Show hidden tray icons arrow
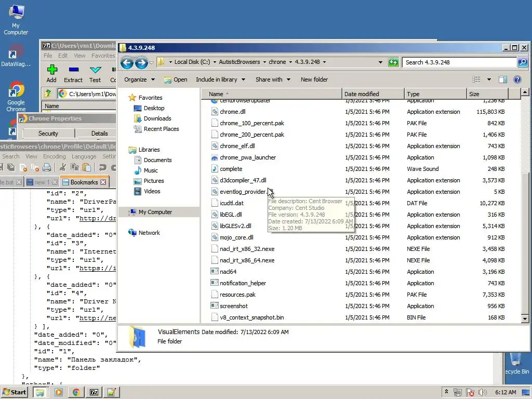 [x=446, y=392]
